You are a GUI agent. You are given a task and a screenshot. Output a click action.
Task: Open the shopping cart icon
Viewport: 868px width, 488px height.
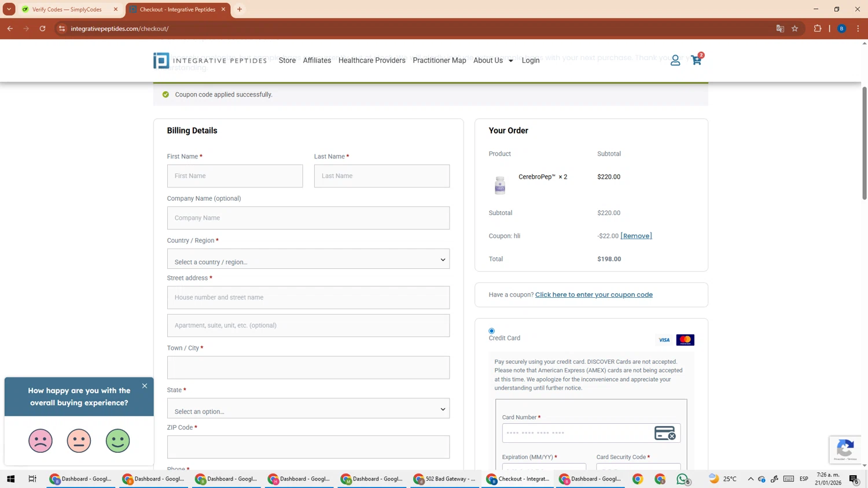tap(696, 60)
